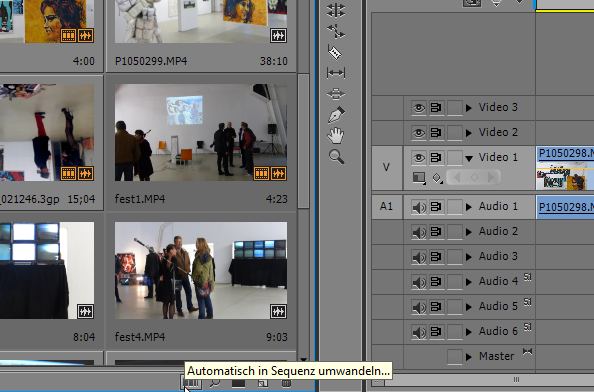Viewport: 594px width, 392px height.
Task: Expand the Audio 2 track
Action: 469,232
